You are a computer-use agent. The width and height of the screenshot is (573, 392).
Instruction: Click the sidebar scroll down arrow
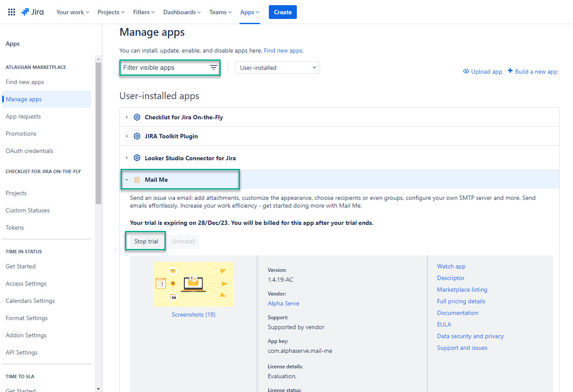coord(98,389)
